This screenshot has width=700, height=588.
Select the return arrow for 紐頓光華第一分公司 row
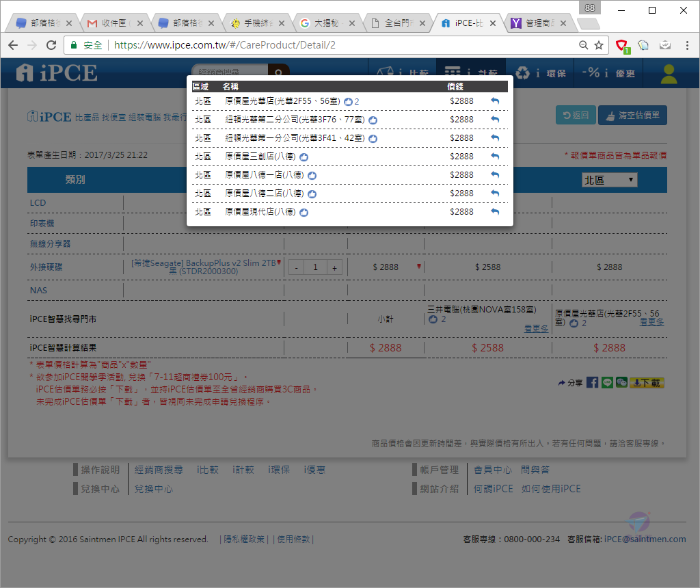click(495, 137)
